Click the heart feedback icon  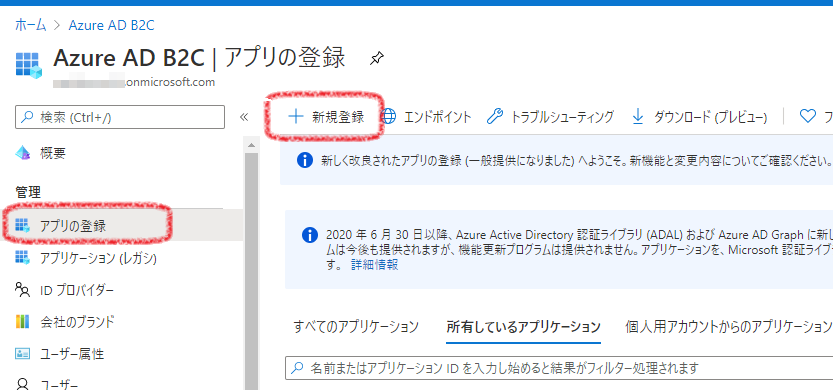click(x=808, y=116)
